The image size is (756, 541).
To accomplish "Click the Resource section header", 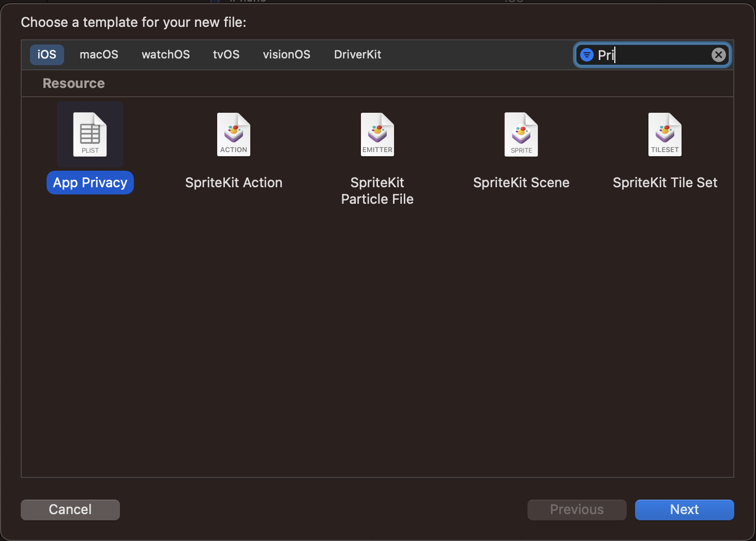I will pyautogui.click(x=73, y=83).
